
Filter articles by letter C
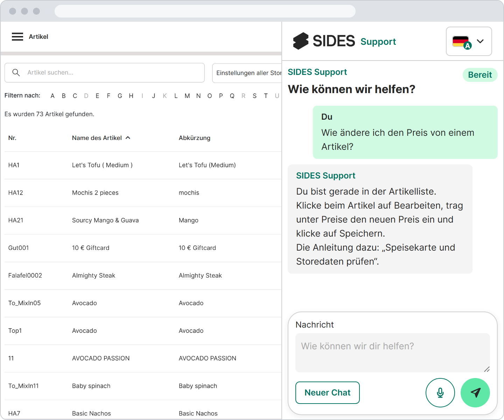pos(75,96)
